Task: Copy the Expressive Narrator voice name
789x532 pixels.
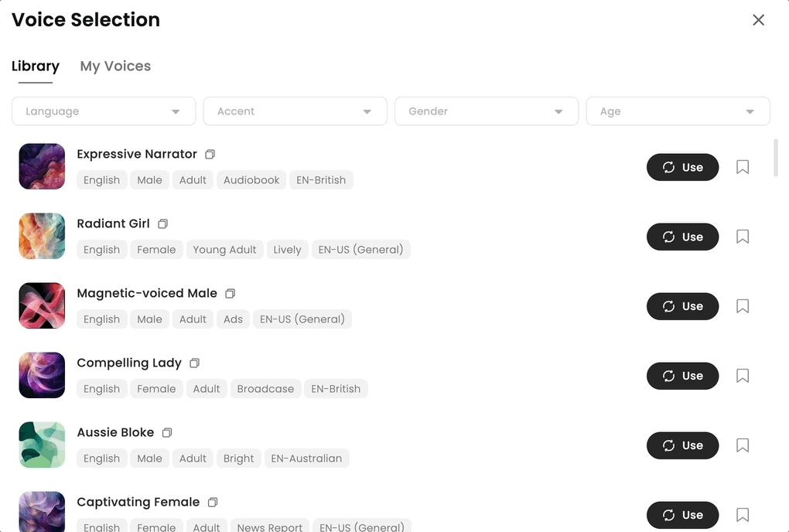Action: [210, 155]
